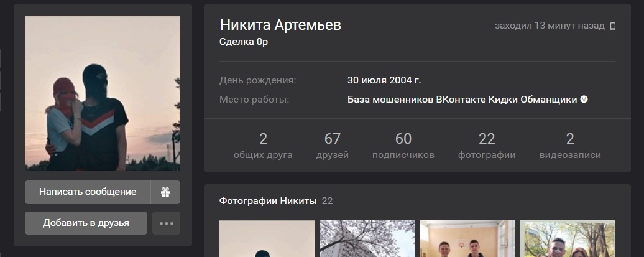Click the verified badge after the workplace name

584,100
